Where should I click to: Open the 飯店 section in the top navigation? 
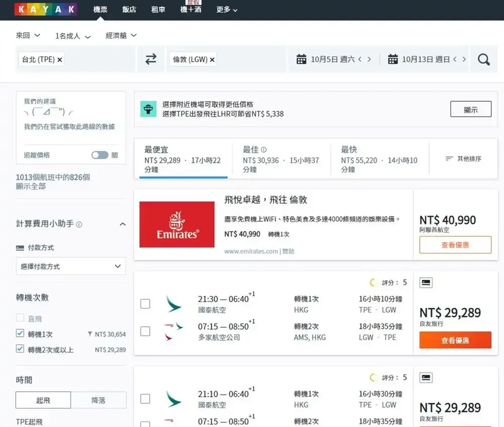coord(129,10)
